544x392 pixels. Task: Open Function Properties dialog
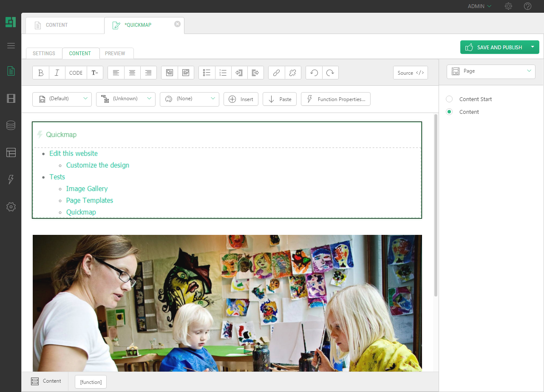tap(336, 99)
